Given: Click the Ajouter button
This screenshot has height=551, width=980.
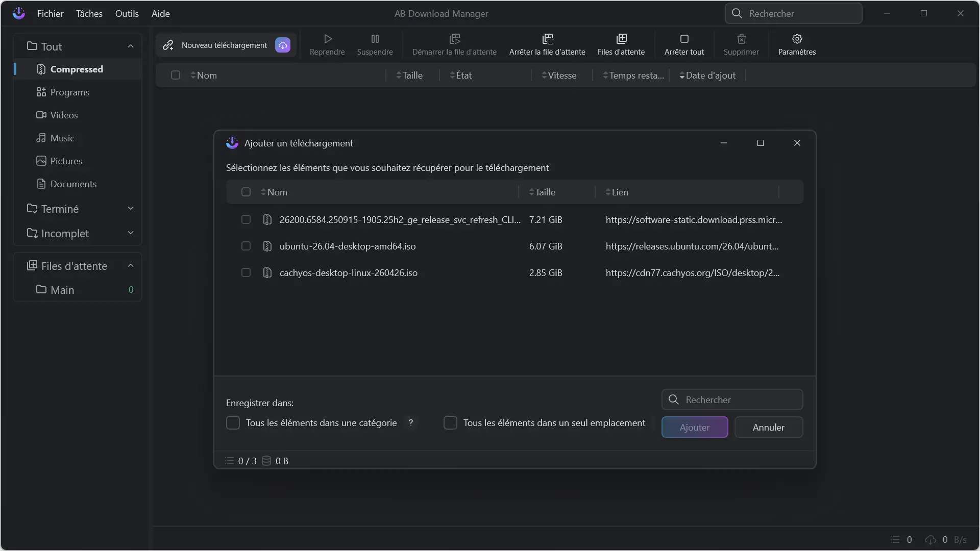Looking at the screenshot, I should (x=695, y=427).
